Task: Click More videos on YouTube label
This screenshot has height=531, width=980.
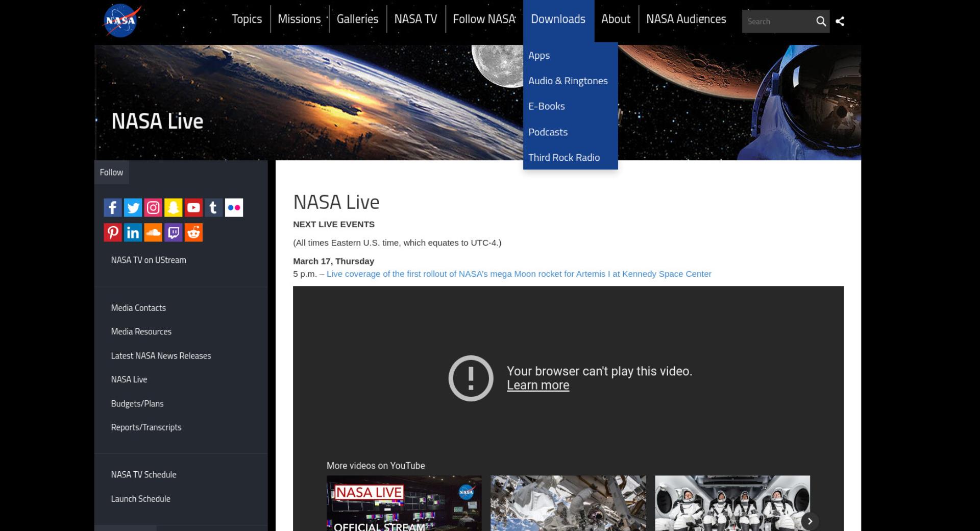Action: click(376, 466)
